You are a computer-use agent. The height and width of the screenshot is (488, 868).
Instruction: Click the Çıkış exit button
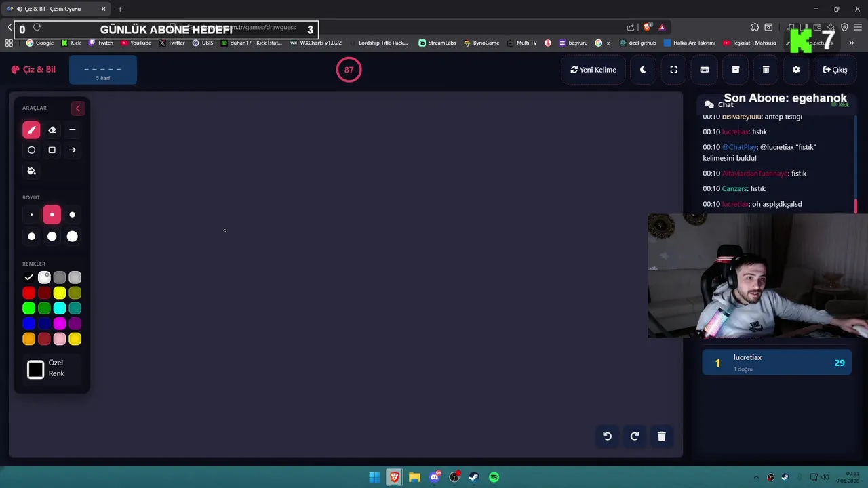point(835,70)
